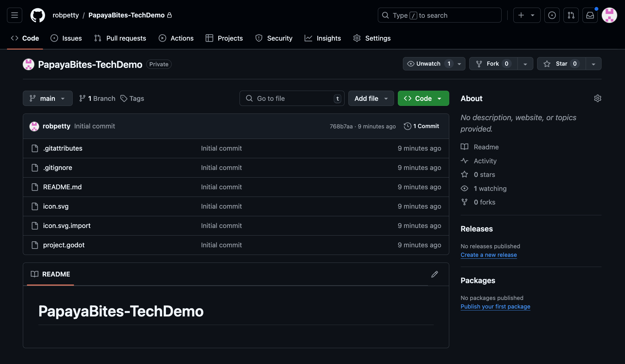625x364 pixels.
Task: Click the Tags tag icon
Action: tap(124, 99)
